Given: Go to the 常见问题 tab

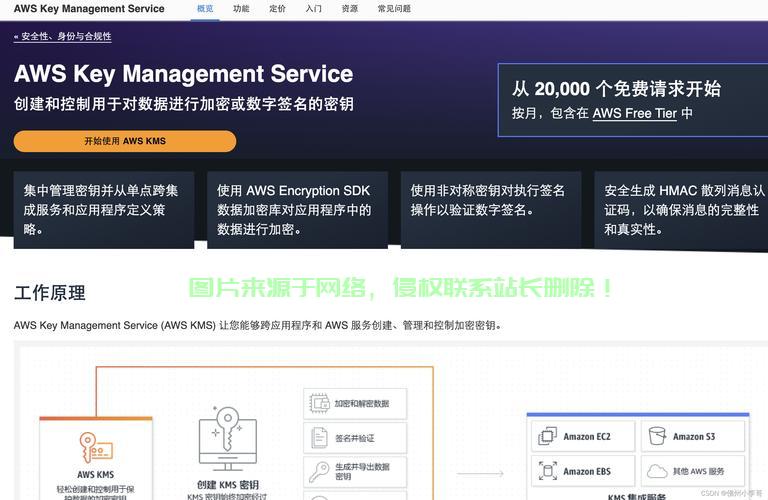Looking at the screenshot, I should pyautogui.click(x=394, y=9).
